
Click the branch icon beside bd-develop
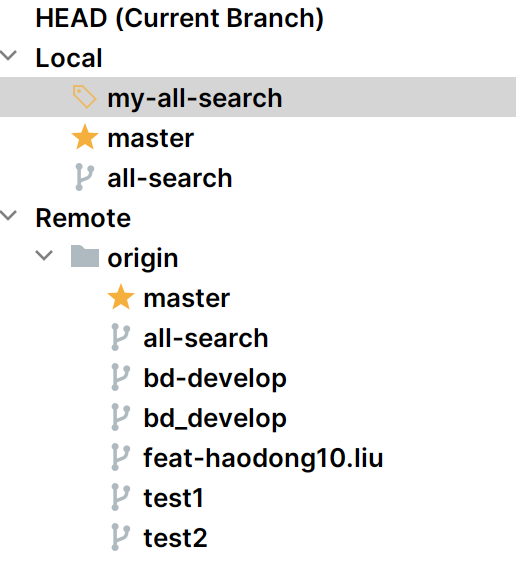120,377
